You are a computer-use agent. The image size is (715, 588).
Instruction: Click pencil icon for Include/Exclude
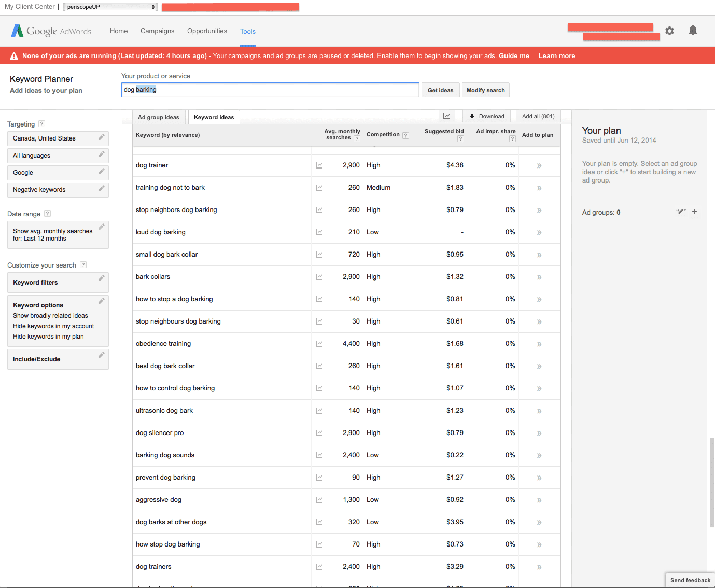coord(102,355)
